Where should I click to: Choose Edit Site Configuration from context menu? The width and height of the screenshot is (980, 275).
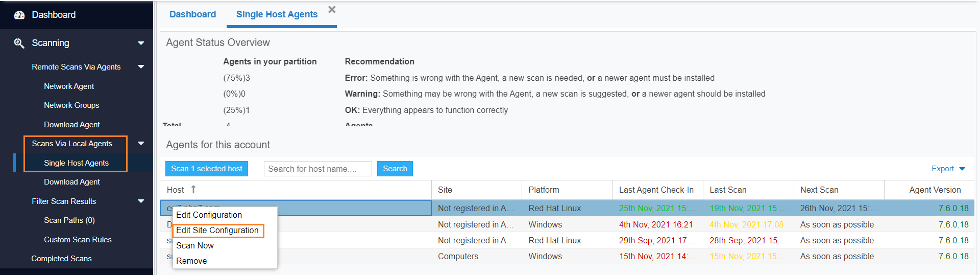pos(217,231)
